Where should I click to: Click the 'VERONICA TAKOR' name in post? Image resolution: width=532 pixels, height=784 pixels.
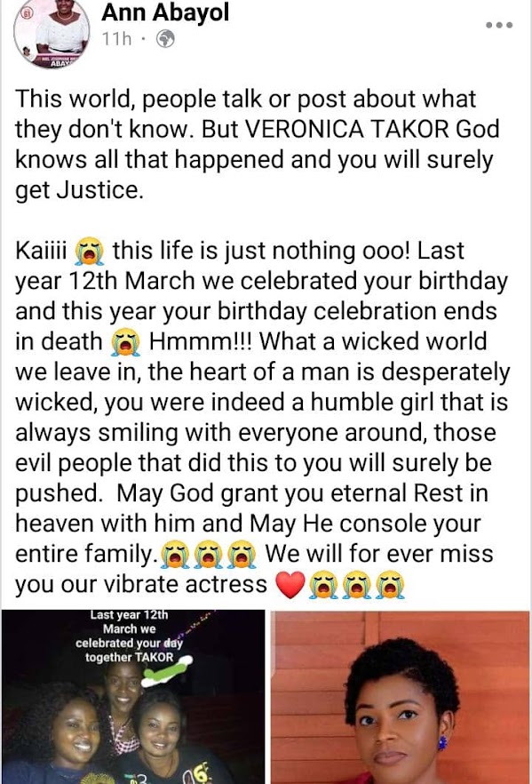tap(346, 130)
